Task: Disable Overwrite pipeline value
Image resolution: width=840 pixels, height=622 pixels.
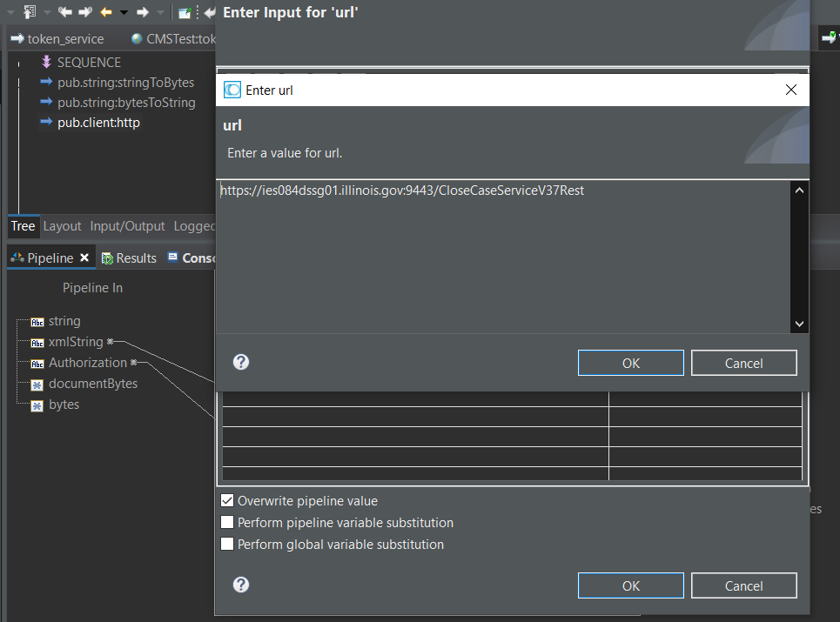Action: [227, 500]
